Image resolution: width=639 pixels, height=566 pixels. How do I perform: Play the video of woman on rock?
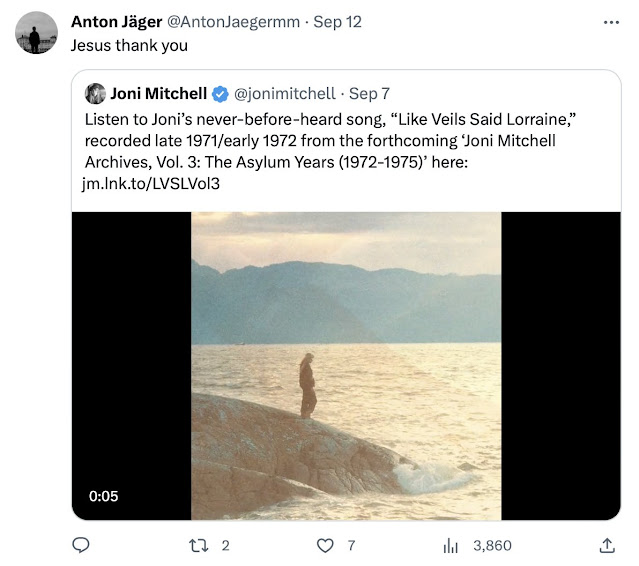click(346, 365)
